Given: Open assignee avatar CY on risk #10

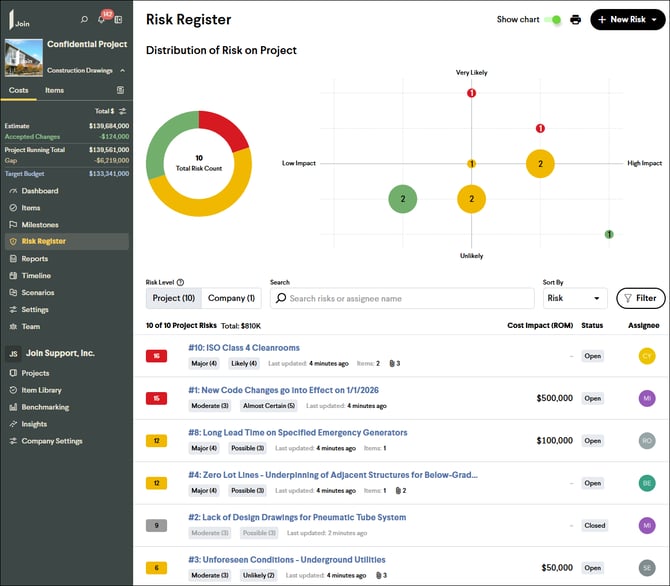Looking at the screenshot, I should [646, 356].
